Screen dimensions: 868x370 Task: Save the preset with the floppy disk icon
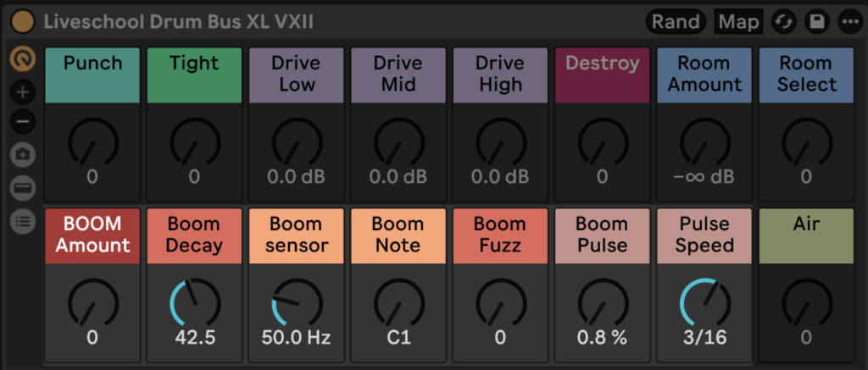tap(817, 22)
